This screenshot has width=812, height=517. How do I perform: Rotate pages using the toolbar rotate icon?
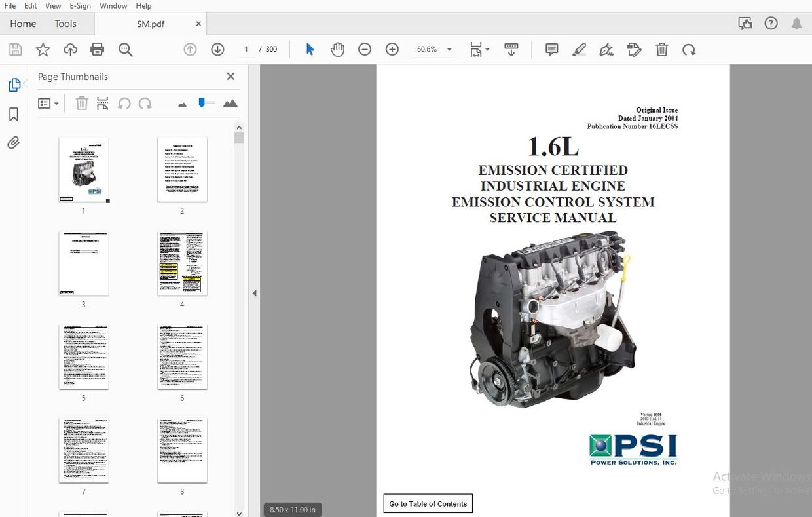tap(689, 49)
